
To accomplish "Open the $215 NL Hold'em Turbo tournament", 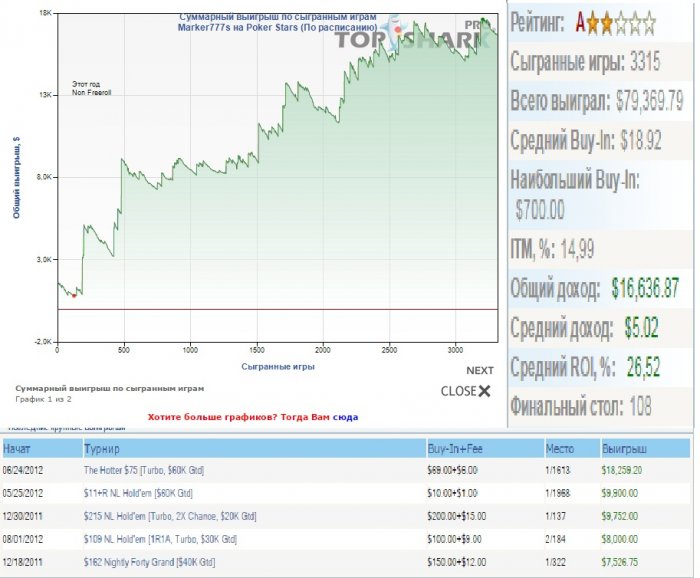I will (x=170, y=516).
